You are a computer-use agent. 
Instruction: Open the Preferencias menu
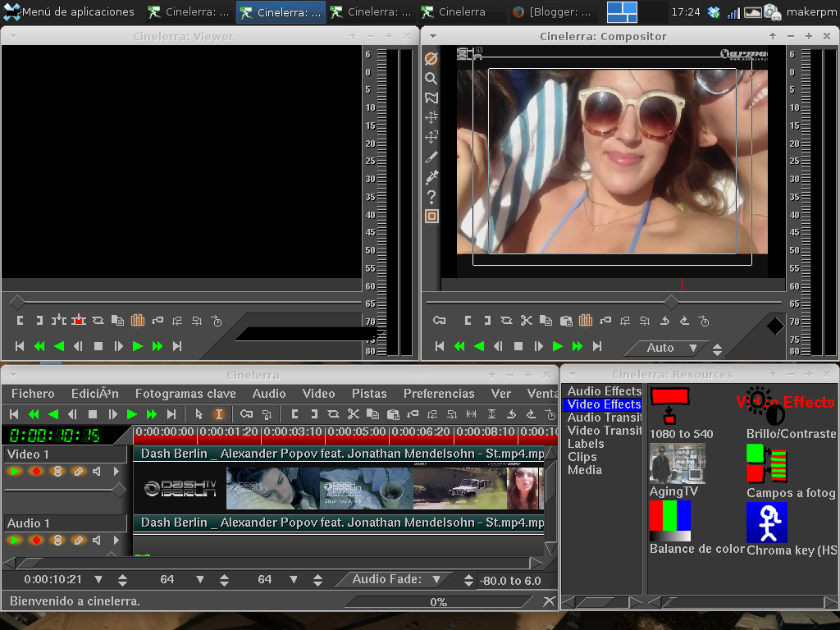click(439, 394)
